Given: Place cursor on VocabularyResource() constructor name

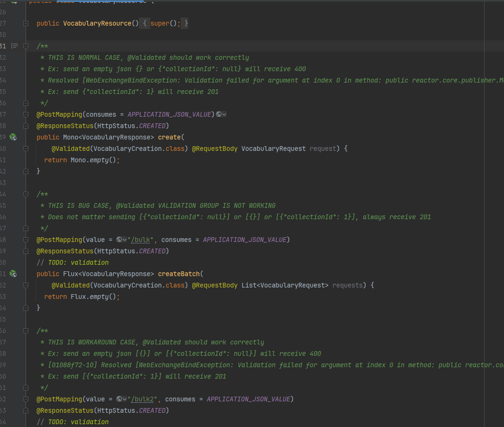Looking at the screenshot, I should 97,23.
